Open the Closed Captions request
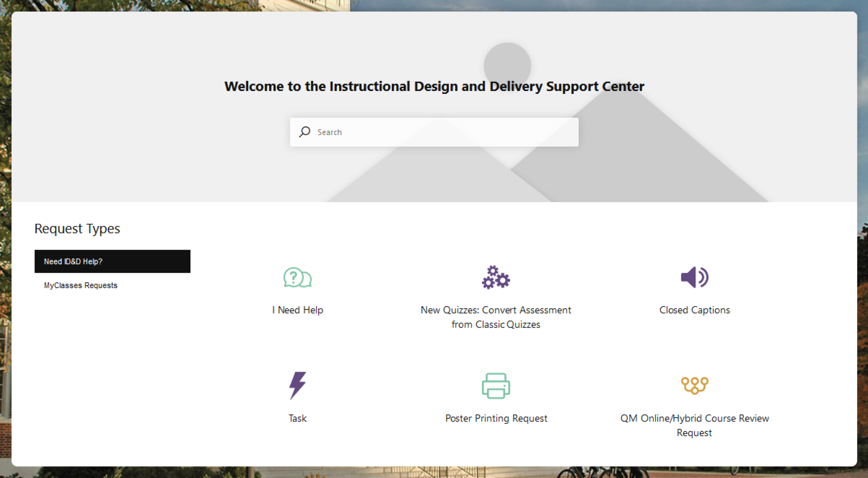This screenshot has height=478, width=868. 694,309
